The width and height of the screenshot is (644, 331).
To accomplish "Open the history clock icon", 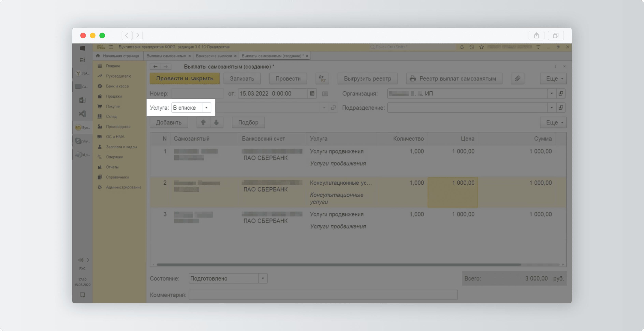I will pyautogui.click(x=472, y=47).
